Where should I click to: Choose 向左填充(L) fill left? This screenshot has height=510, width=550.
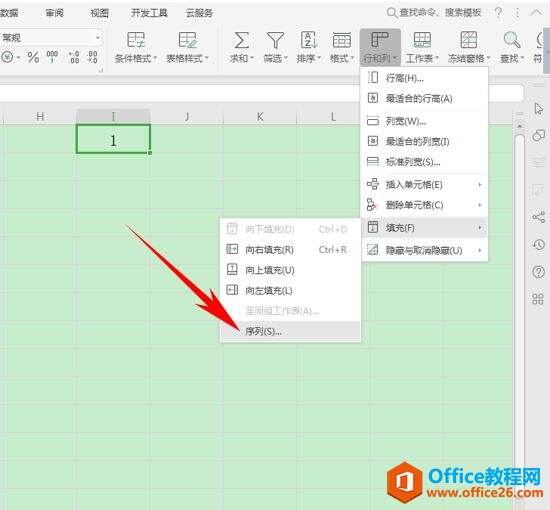(x=290, y=290)
